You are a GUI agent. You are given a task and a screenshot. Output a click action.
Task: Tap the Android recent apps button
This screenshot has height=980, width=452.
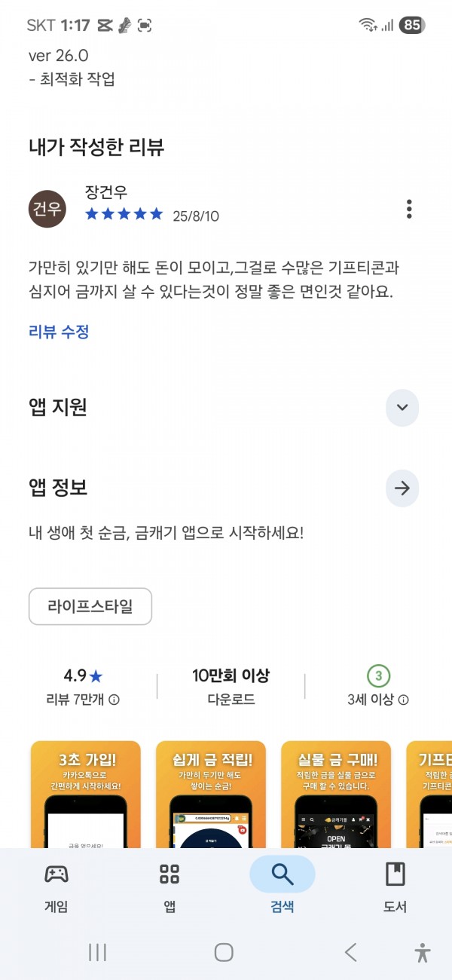click(x=97, y=952)
